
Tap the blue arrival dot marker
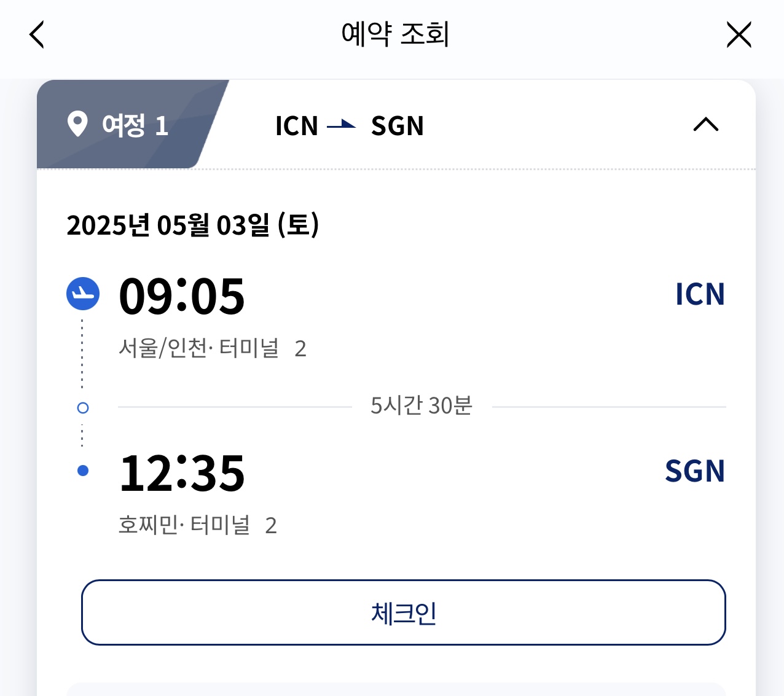click(x=83, y=471)
